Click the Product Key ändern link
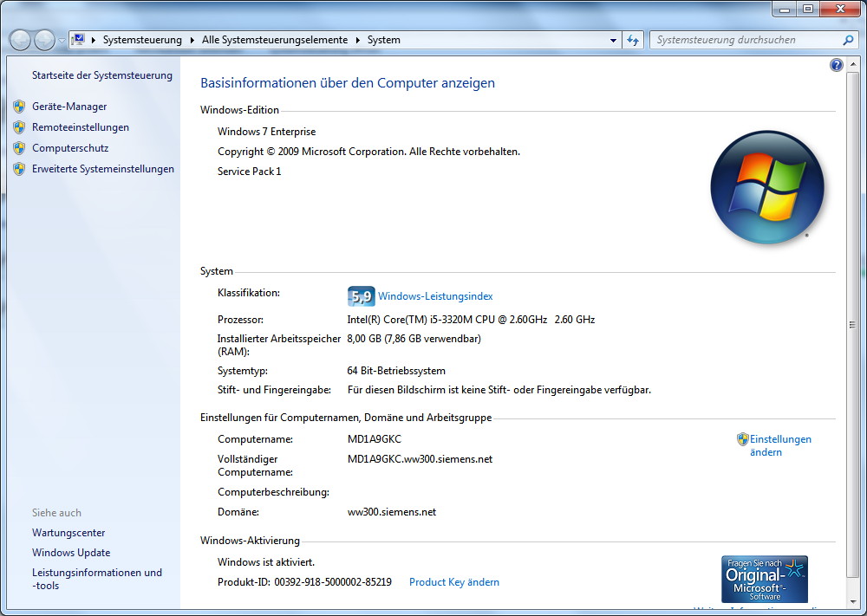This screenshot has width=867, height=616. coord(453,582)
